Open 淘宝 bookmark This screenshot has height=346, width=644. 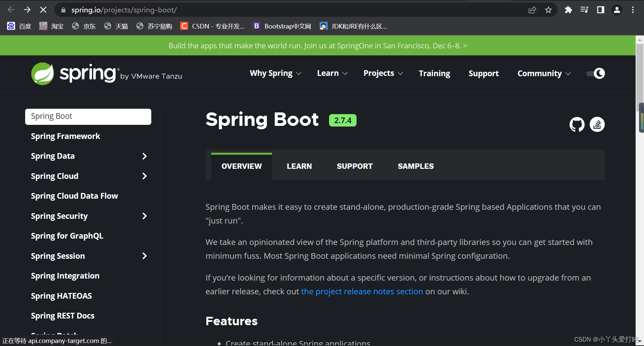point(51,26)
